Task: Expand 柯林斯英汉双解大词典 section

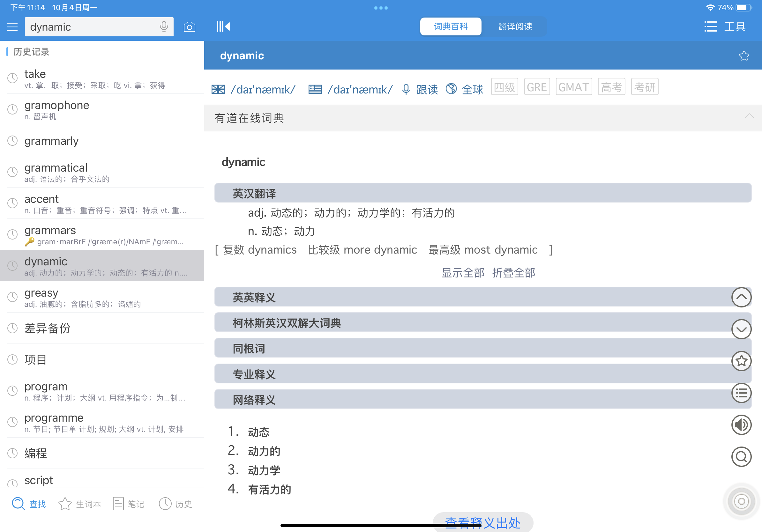Action: pos(482,322)
